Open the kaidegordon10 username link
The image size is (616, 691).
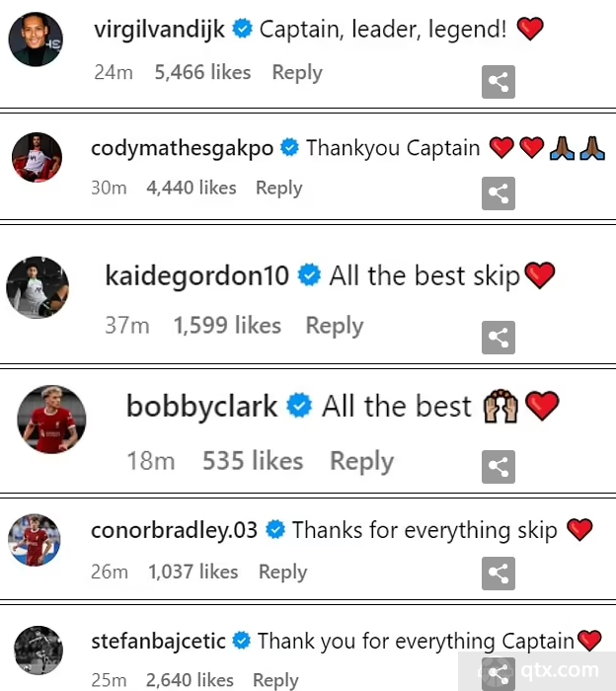click(x=197, y=275)
